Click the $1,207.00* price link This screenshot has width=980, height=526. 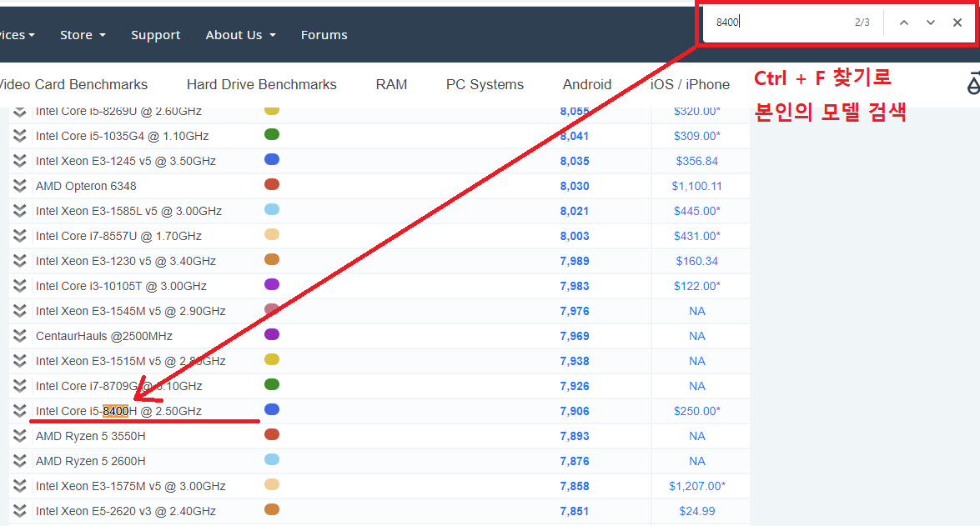coord(697,486)
